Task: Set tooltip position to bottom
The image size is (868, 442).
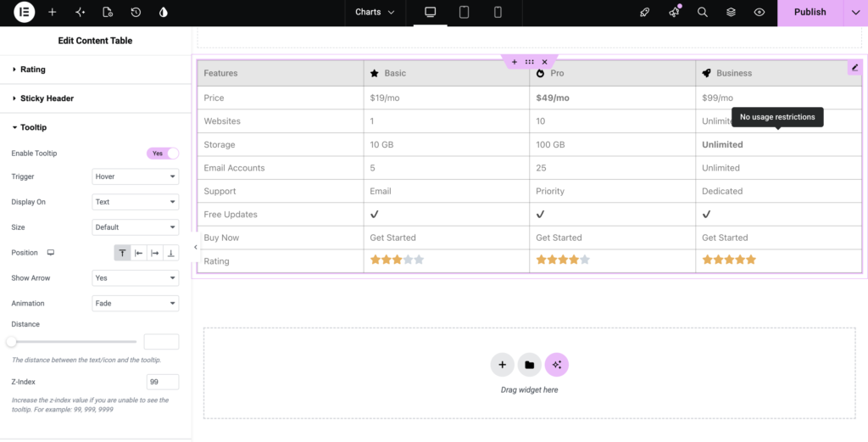Action: click(171, 253)
